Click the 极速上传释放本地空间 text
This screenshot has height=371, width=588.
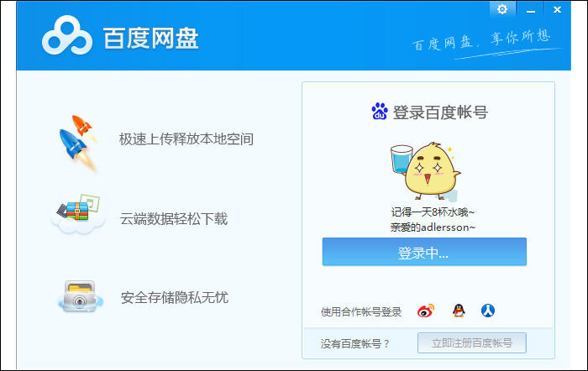(x=186, y=139)
